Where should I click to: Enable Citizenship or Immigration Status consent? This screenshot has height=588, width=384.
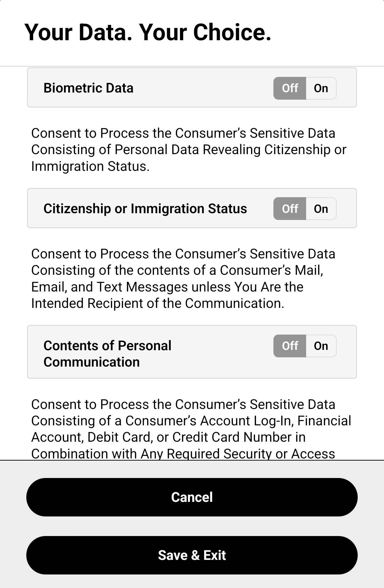[321, 209]
